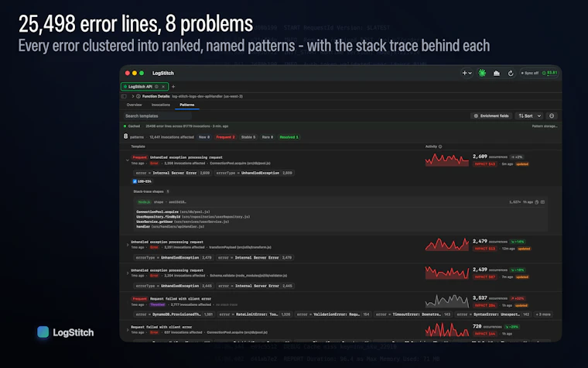Click the Node.js shape badge
The image size is (588, 368).
pos(145,202)
